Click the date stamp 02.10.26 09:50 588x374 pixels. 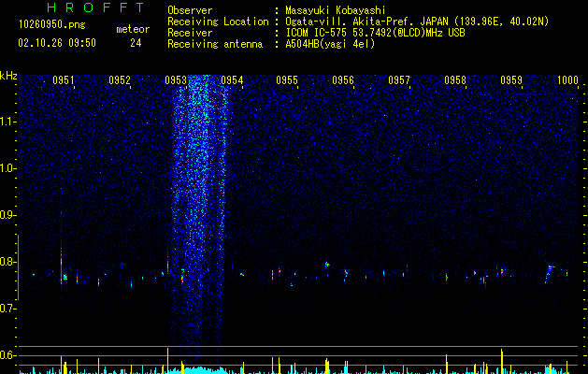coord(57,43)
